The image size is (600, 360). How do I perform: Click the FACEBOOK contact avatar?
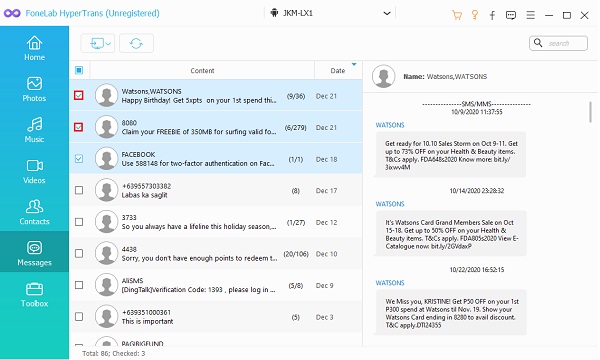tap(106, 158)
